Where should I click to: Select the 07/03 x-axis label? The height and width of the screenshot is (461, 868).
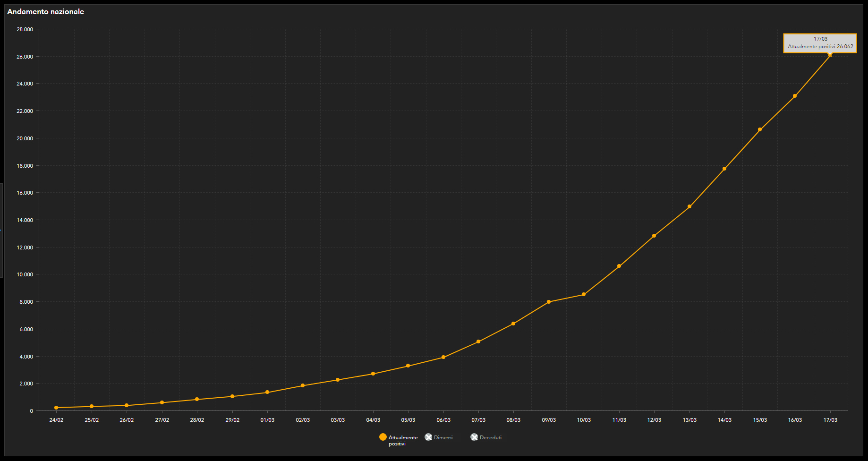pyautogui.click(x=478, y=420)
